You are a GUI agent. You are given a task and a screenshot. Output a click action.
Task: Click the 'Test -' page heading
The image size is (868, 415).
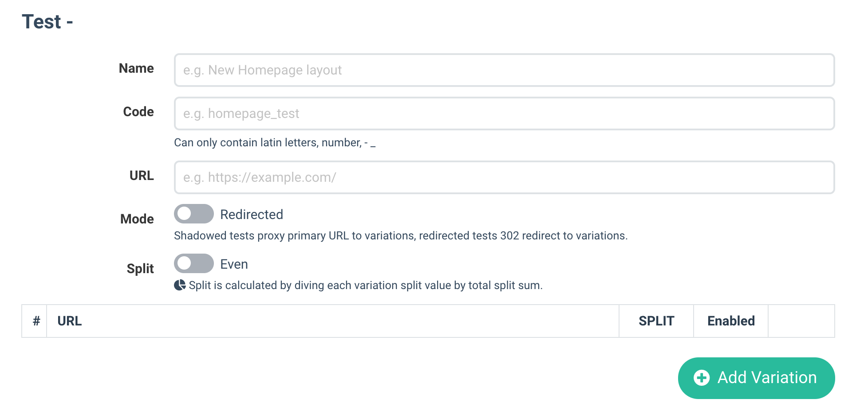click(47, 22)
